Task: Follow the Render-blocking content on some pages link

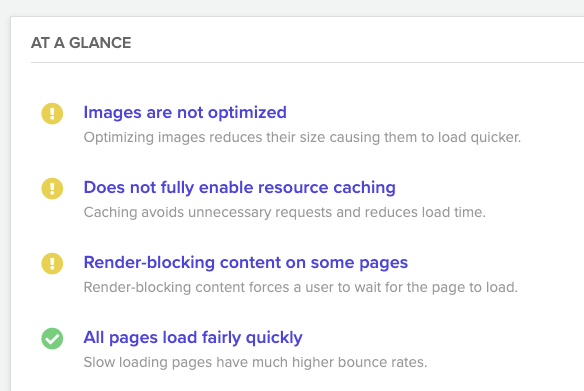Action: pos(246,263)
